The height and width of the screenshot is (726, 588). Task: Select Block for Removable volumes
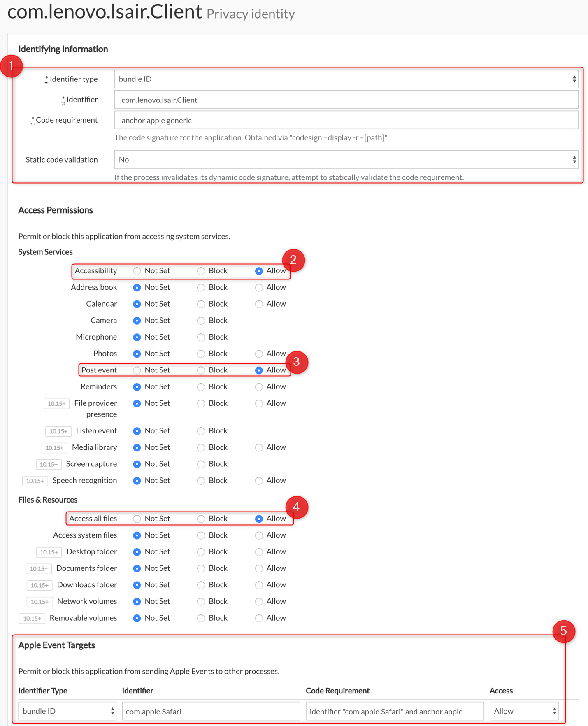click(x=201, y=618)
